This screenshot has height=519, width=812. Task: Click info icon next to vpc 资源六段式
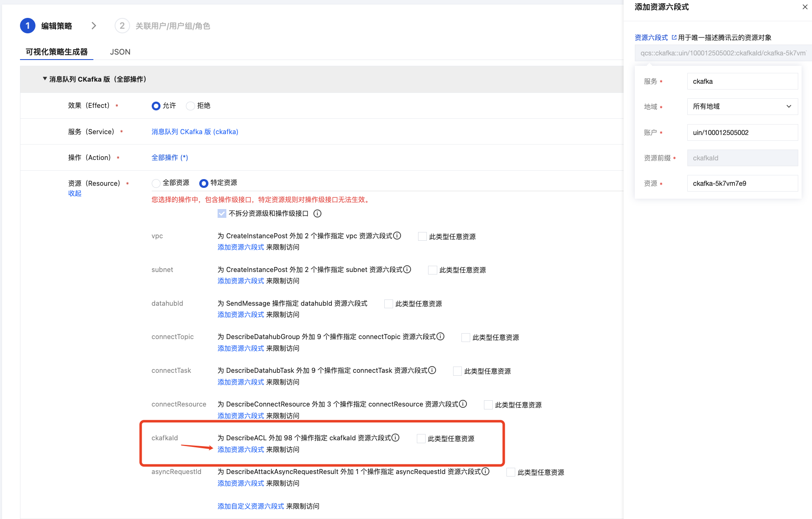[397, 236]
